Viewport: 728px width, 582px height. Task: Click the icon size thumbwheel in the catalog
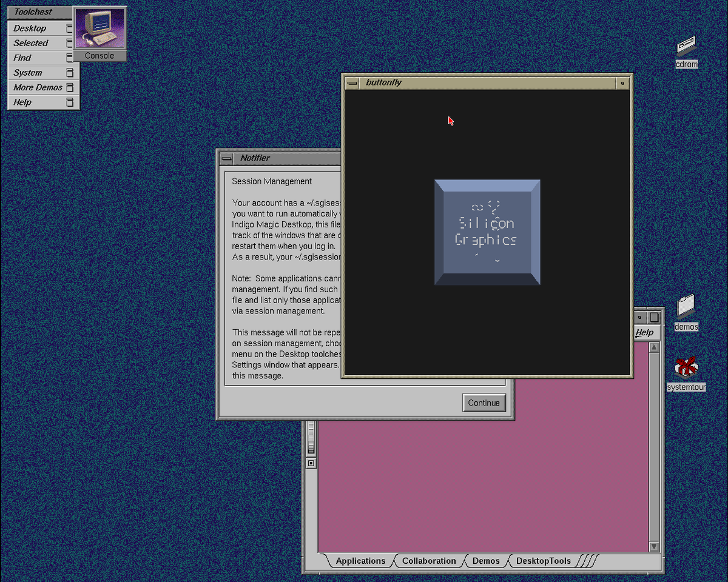click(311, 437)
